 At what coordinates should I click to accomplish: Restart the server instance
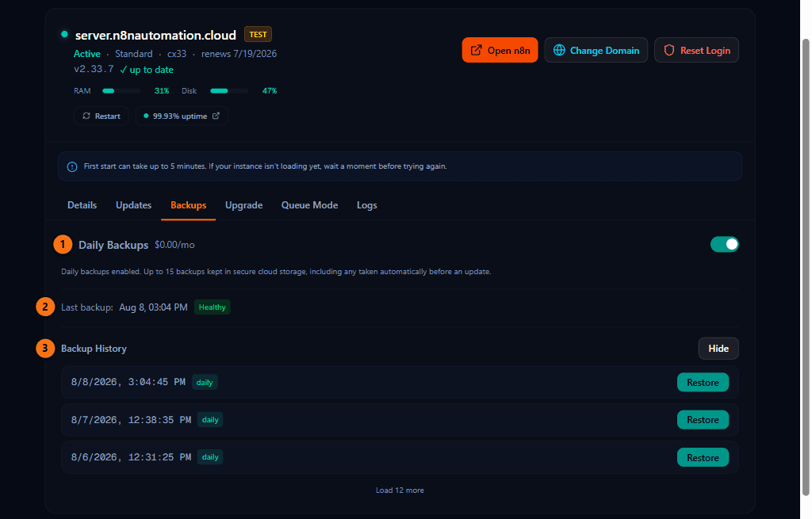pyautogui.click(x=101, y=116)
